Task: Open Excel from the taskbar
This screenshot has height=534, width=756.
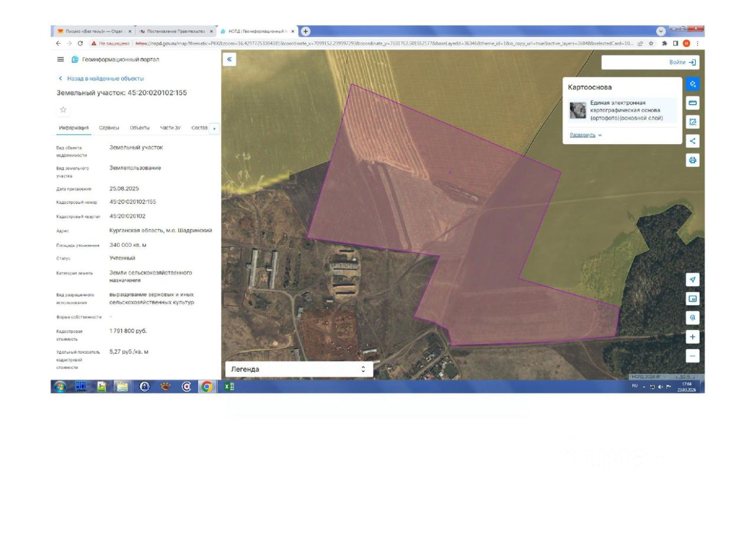Action: click(x=229, y=386)
